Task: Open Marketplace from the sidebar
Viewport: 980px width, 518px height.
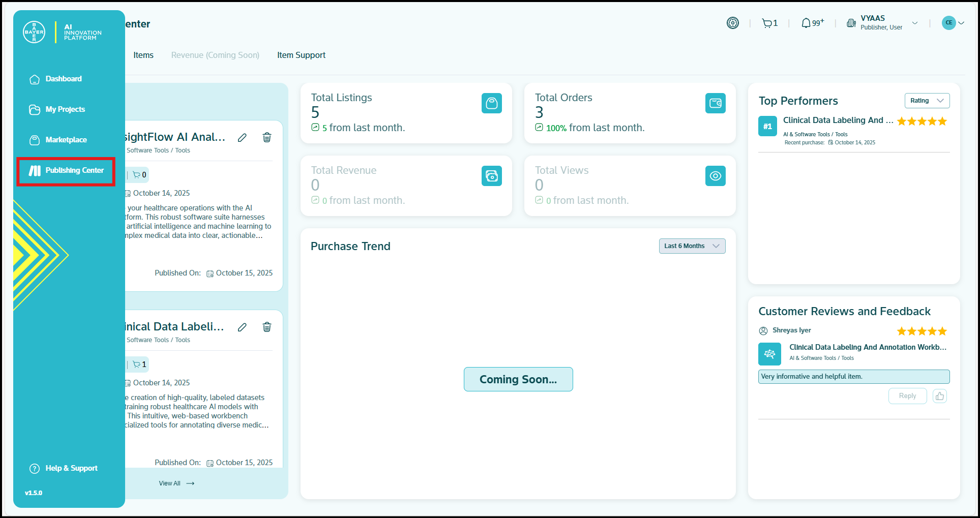Action: coord(66,140)
